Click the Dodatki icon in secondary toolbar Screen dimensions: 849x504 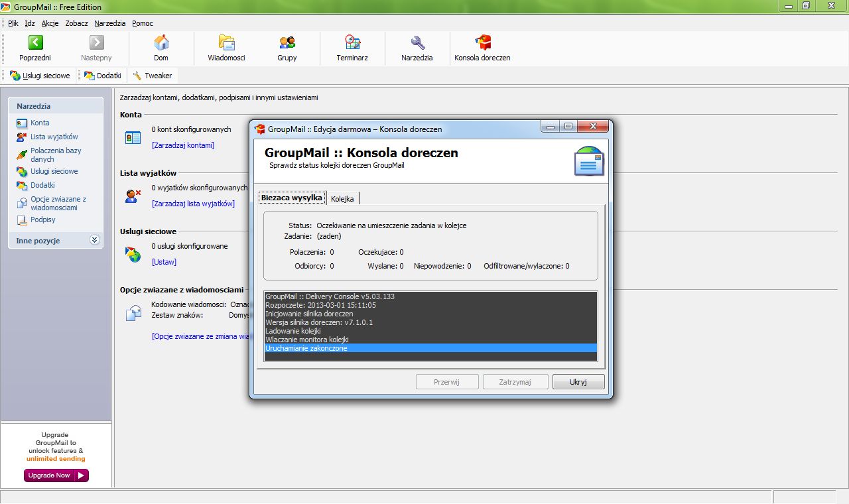(90, 76)
